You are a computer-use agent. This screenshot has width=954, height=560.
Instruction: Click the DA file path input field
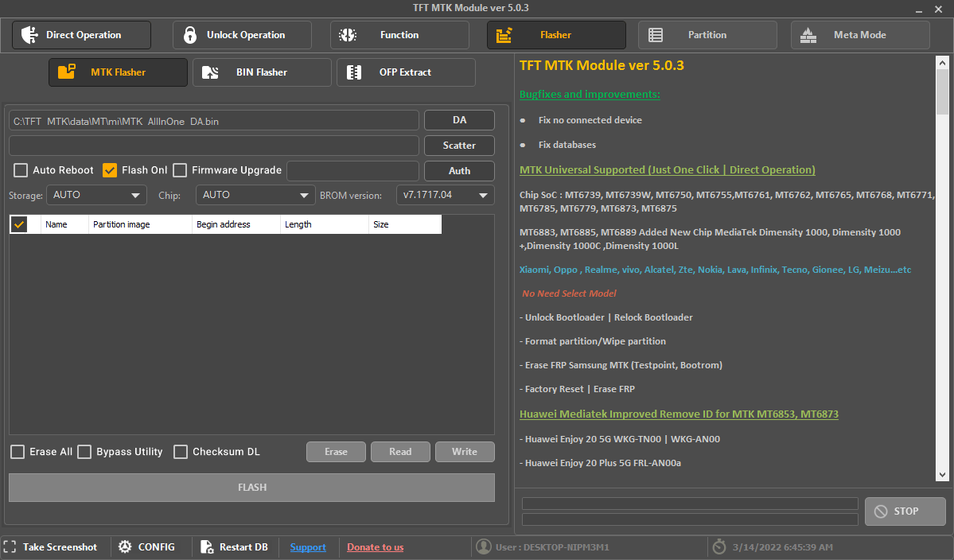click(x=215, y=120)
